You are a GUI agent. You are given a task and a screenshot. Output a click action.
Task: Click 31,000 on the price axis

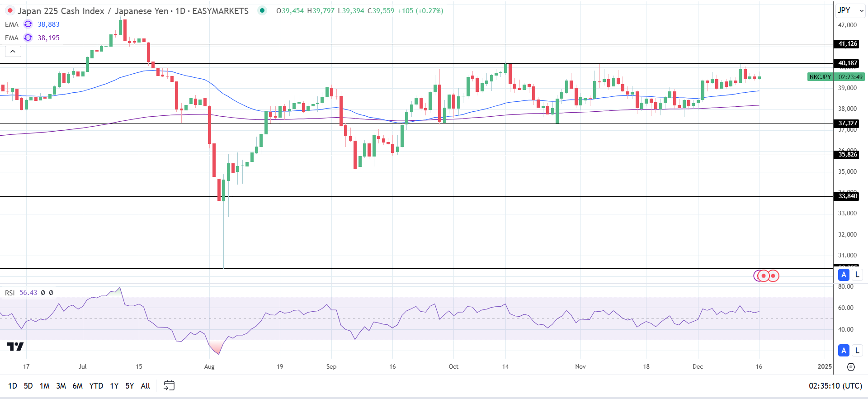847,255
